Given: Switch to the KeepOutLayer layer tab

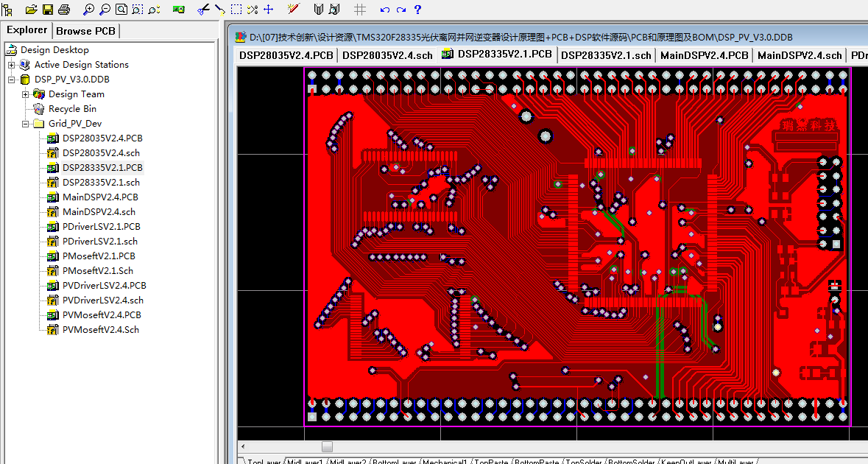Looking at the screenshot, I should click(x=686, y=461).
